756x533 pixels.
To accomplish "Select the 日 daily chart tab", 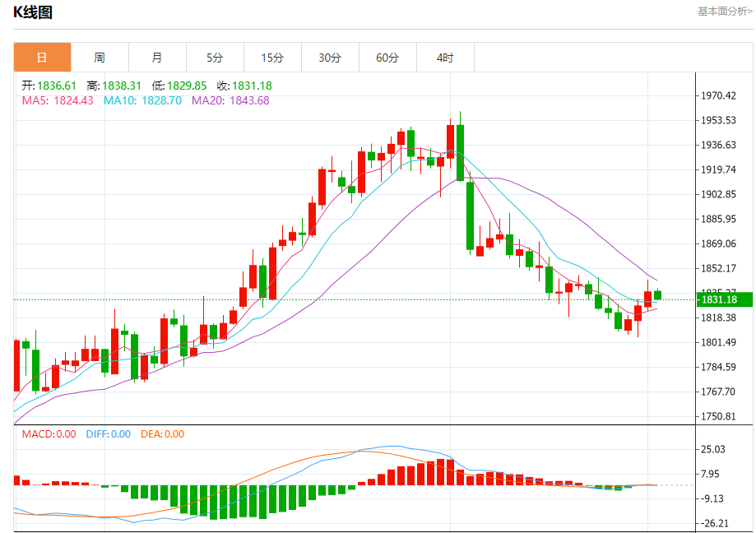I will pos(42,58).
